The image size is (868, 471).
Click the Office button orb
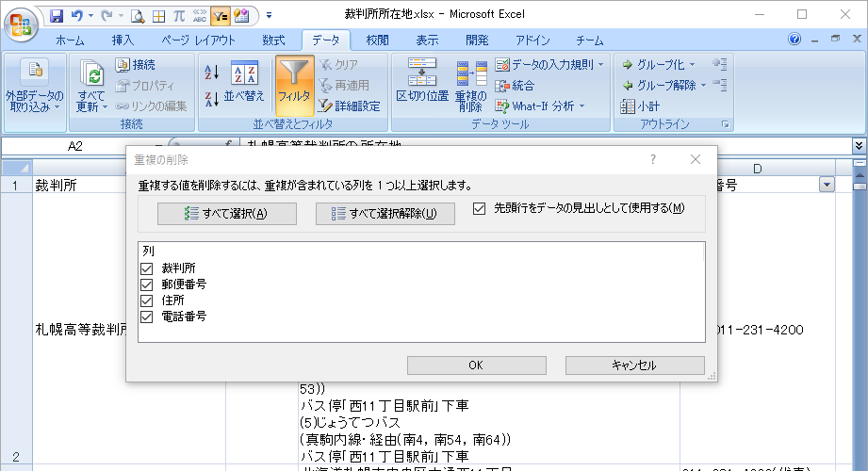click(x=21, y=25)
